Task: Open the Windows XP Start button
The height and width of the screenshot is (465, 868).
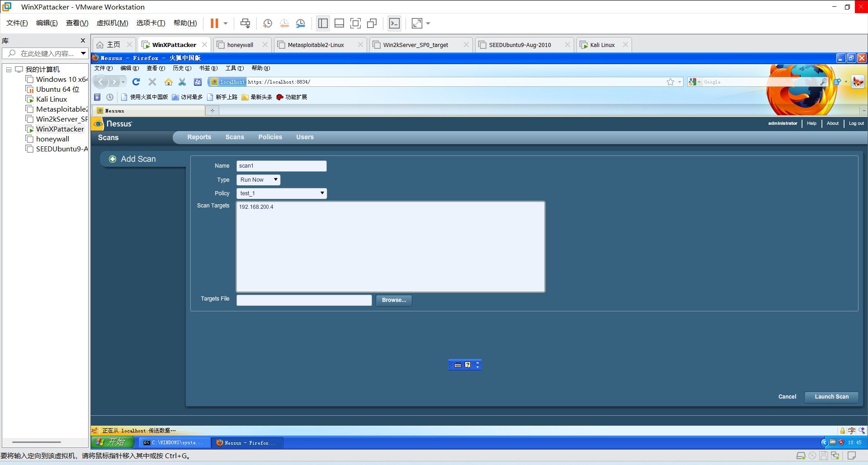Action: tap(113, 442)
